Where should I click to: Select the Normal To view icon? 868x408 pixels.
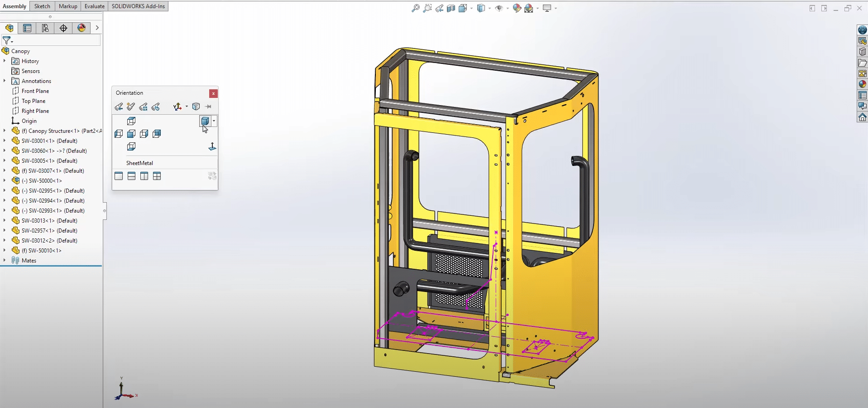coord(212,146)
